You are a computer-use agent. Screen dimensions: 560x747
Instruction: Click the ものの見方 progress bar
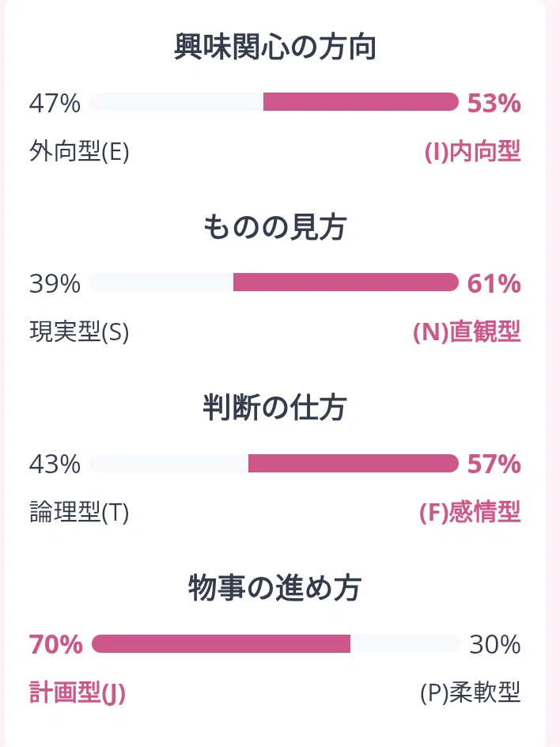tap(274, 282)
